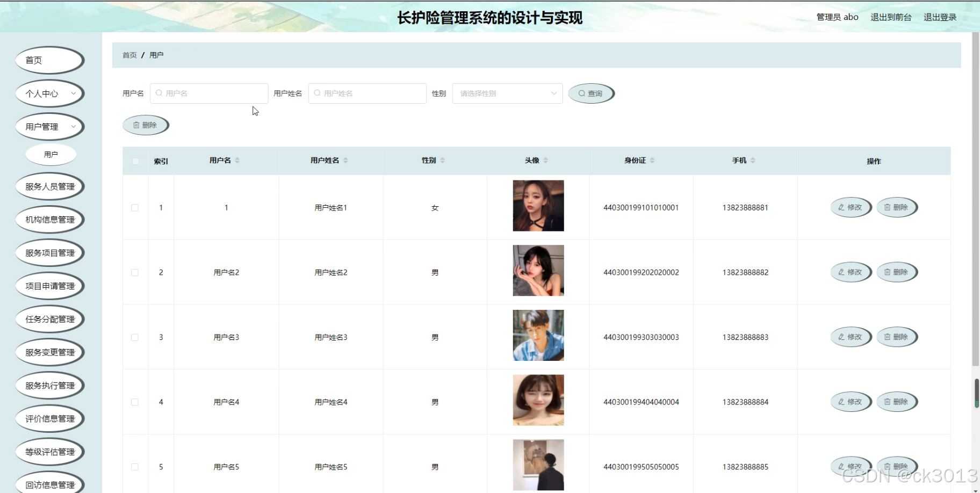Collapse the 用户管理 sidebar menu

click(49, 126)
